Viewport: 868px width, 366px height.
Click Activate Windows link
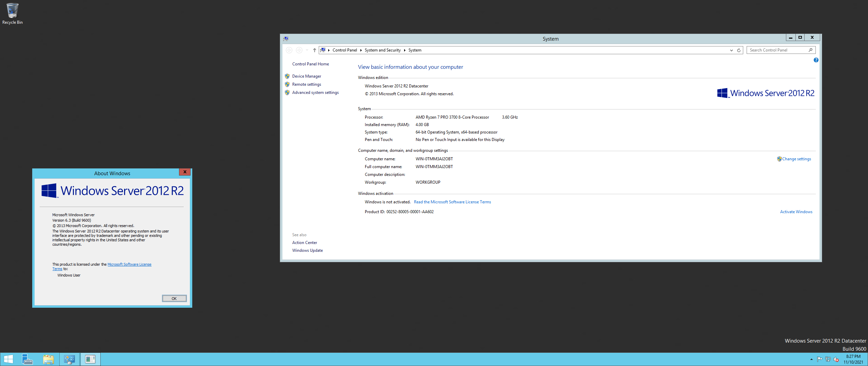pyautogui.click(x=796, y=212)
